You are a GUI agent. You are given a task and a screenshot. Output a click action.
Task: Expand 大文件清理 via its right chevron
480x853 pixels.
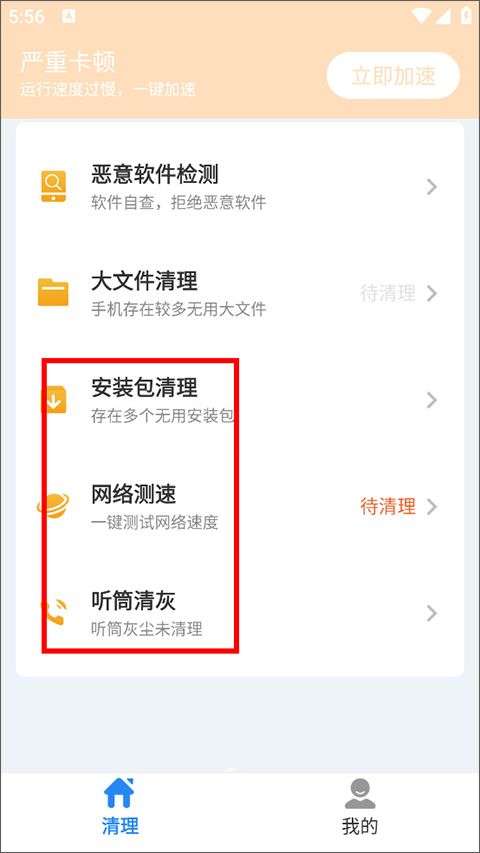pyautogui.click(x=432, y=294)
